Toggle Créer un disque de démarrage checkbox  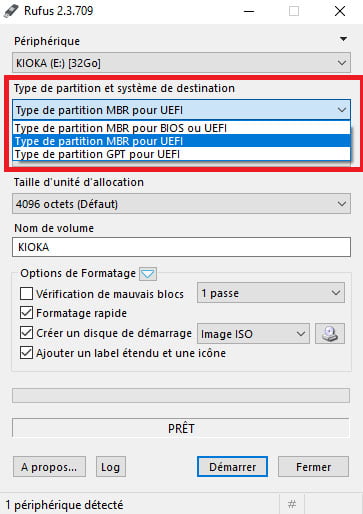26,333
